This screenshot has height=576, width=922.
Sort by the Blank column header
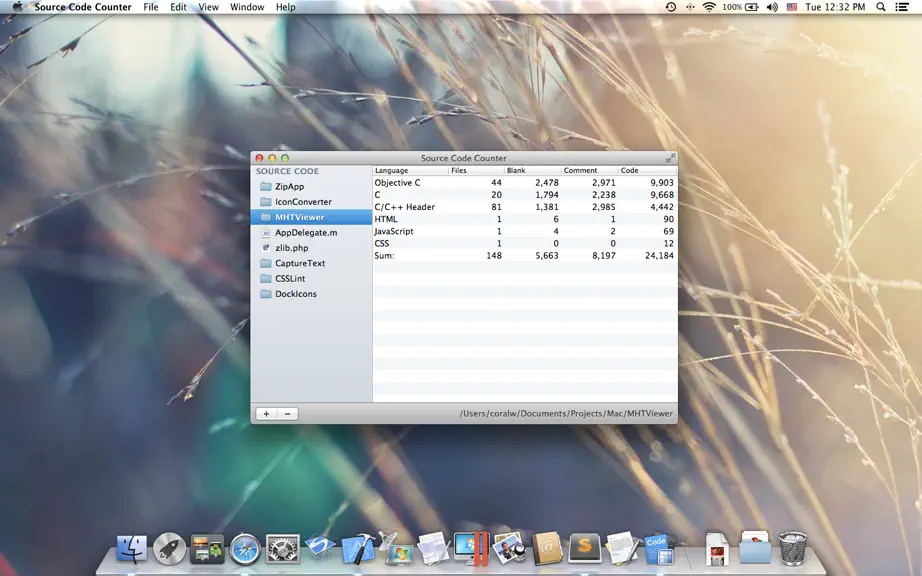tap(533, 170)
